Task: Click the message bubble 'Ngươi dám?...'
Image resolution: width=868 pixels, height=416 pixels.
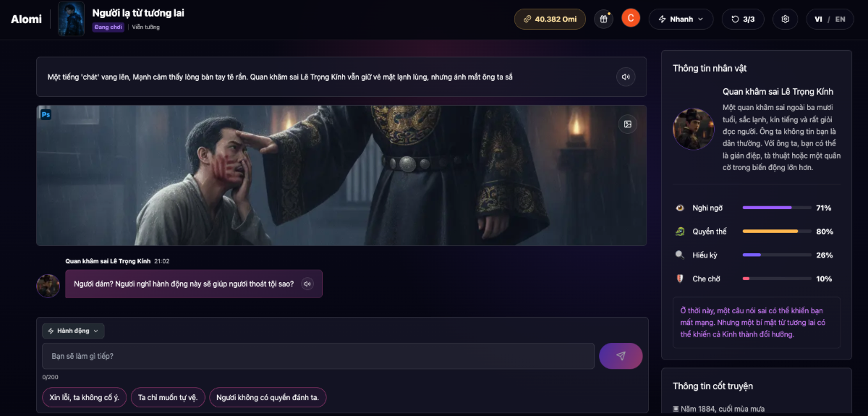Action: tap(194, 284)
